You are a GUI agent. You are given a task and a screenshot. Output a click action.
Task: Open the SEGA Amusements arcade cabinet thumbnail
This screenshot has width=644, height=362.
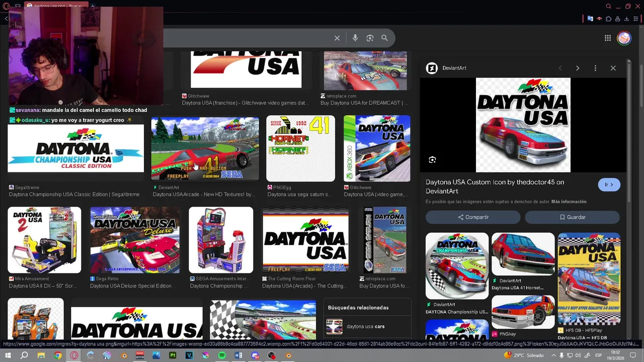click(x=221, y=240)
